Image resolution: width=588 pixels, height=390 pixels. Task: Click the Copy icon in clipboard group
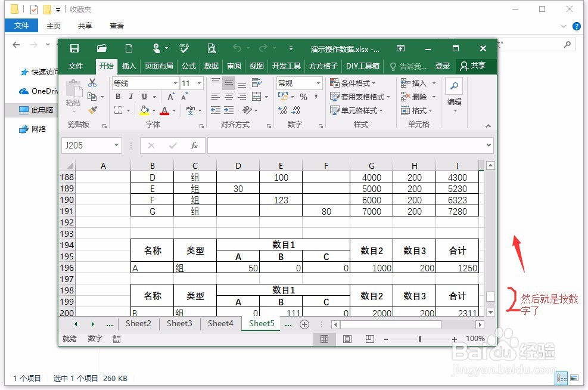(x=92, y=96)
